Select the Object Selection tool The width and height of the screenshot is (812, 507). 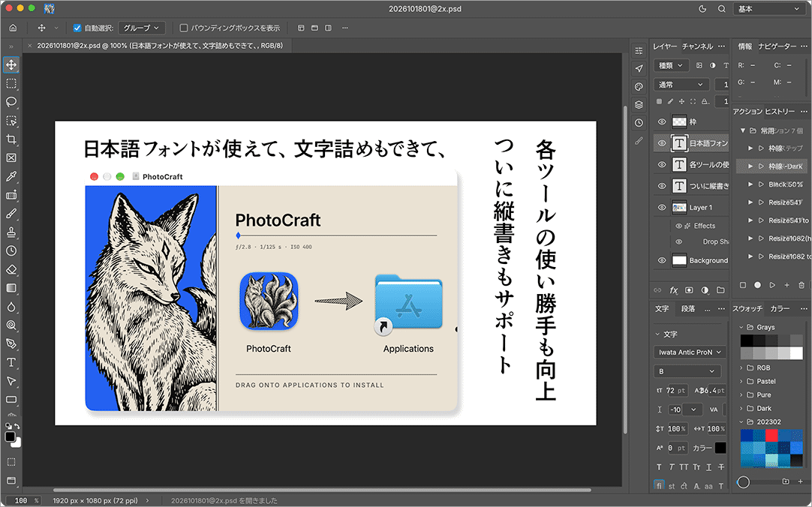pyautogui.click(x=11, y=121)
